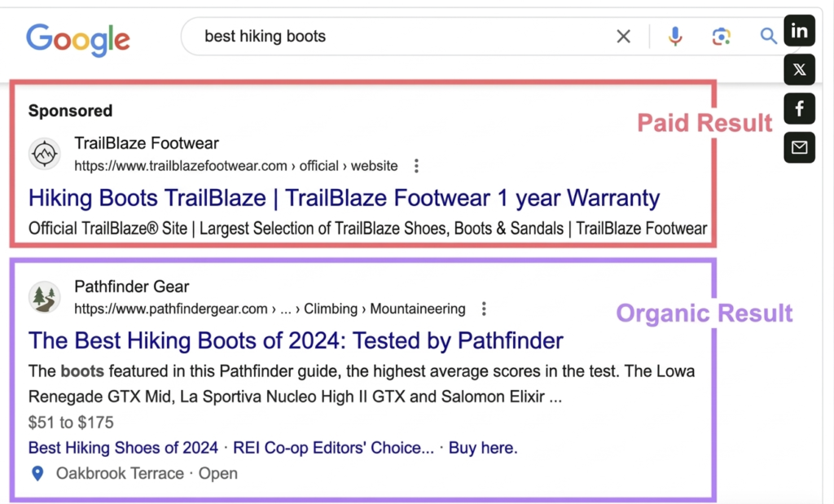Open three-dot menu for Pathfinder result
This screenshot has width=834, height=504.
click(x=484, y=309)
